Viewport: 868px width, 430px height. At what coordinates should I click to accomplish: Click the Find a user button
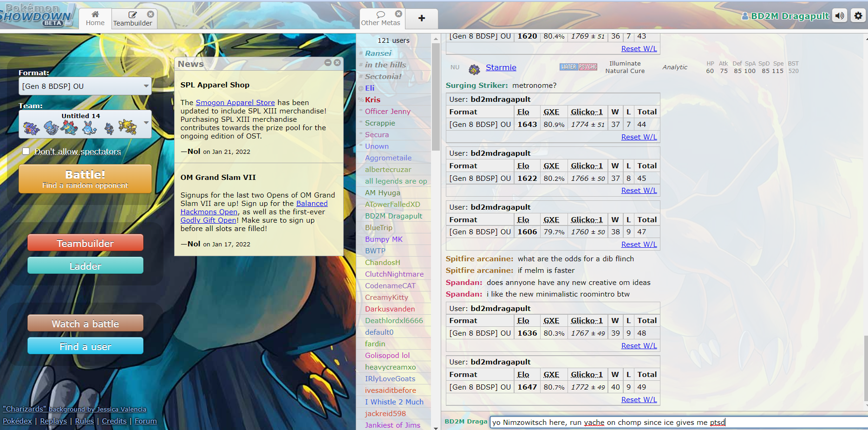coord(85,346)
